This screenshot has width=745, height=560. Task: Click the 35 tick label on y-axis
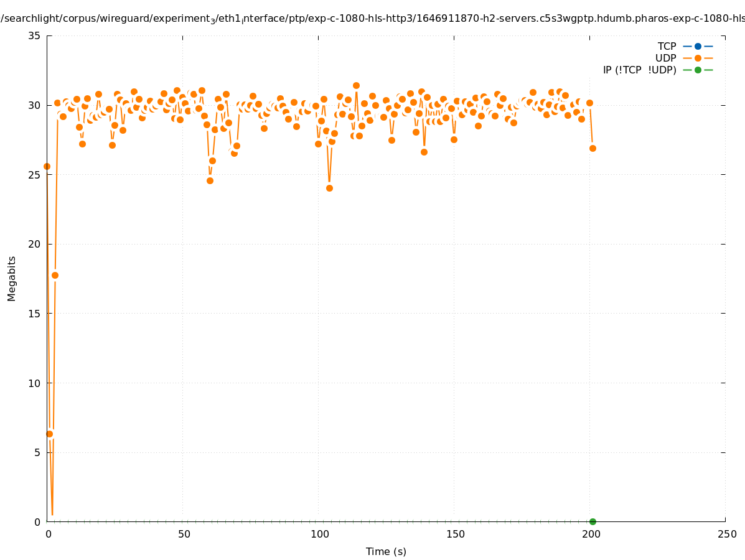point(34,35)
